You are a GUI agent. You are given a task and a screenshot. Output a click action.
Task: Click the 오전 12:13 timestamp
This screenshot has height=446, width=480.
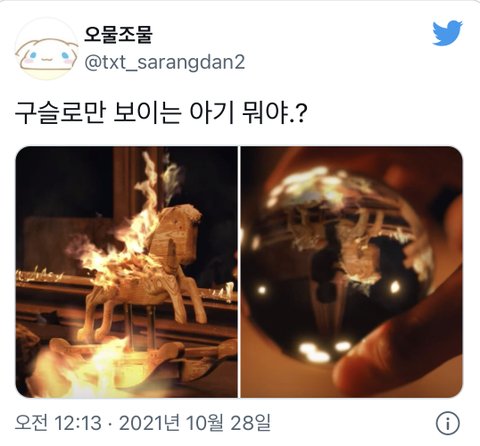[58, 423]
